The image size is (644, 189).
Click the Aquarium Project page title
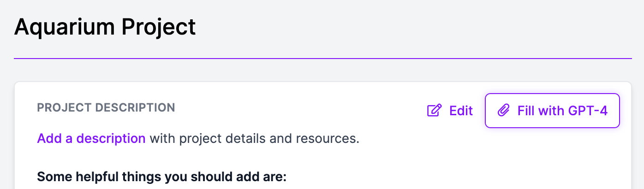click(x=105, y=28)
